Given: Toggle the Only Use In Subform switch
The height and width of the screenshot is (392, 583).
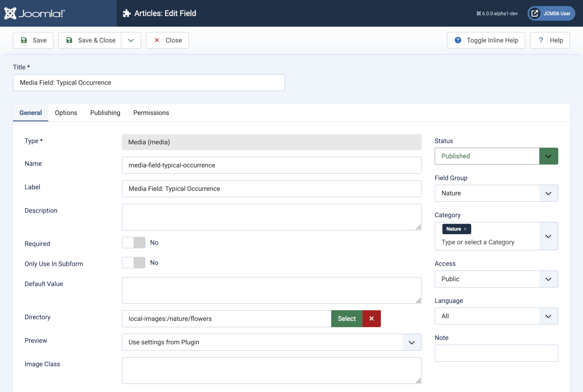Looking at the screenshot, I should (134, 263).
